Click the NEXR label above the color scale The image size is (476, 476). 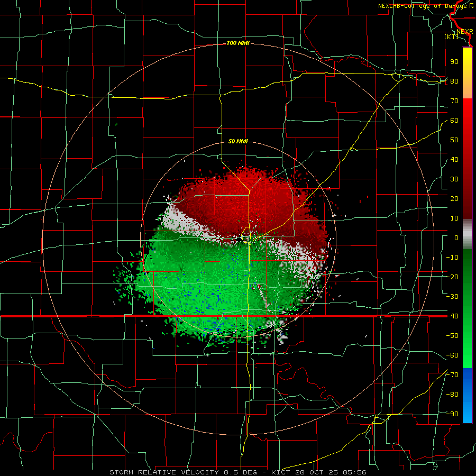click(x=465, y=32)
